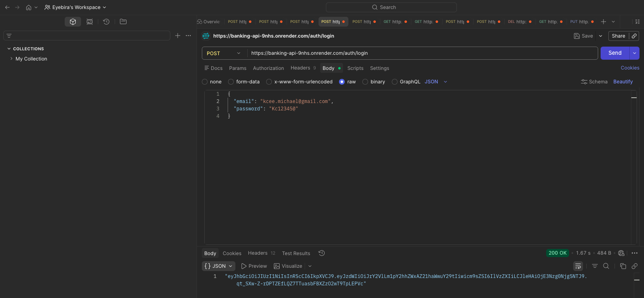Image resolution: width=644 pixels, height=298 pixels.
Task: Open the Home icon dropdown chevron
Action: [x=36, y=7]
